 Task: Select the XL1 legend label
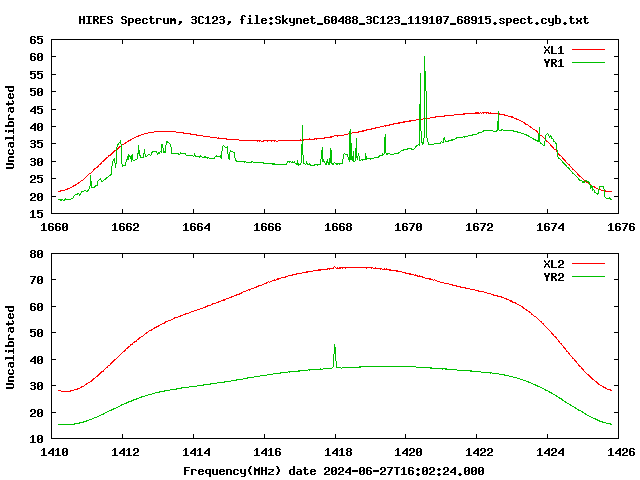(x=553, y=50)
